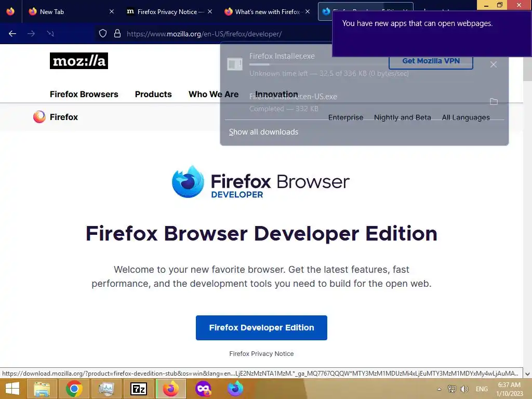This screenshot has height=399, width=532.
Task: Switch to Firefox Privacy Notice tab
Action: (170, 11)
